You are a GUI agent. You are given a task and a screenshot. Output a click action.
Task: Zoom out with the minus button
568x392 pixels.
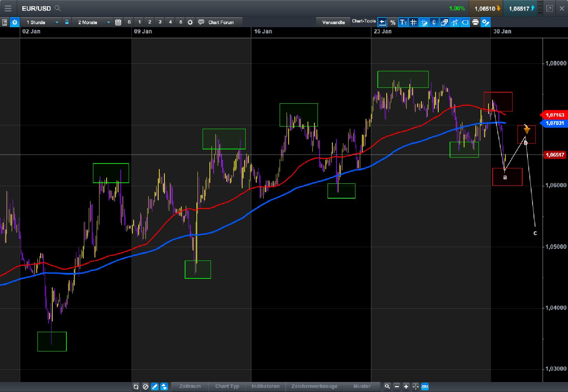(x=397, y=386)
